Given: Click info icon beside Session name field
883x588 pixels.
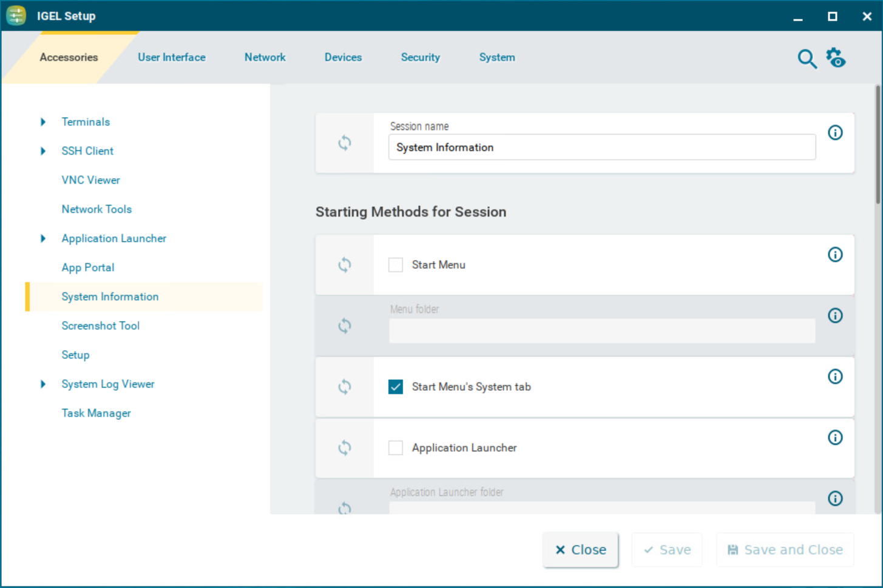Looking at the screenshot, I should pos(835,133).
